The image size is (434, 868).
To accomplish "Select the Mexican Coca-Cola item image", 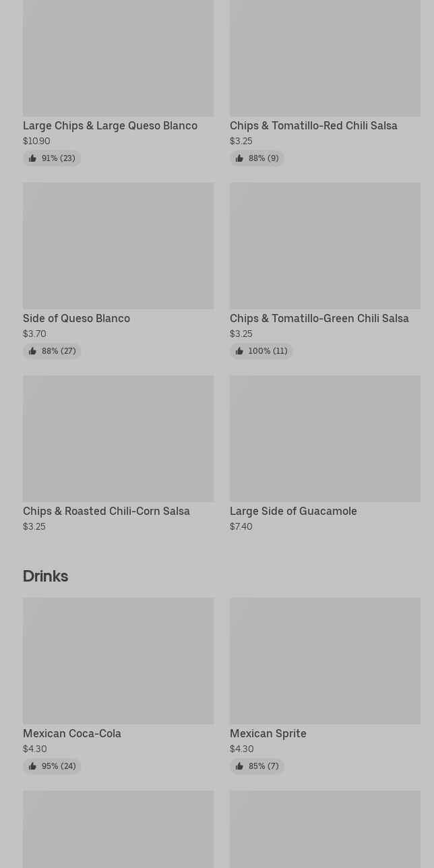I will [x=118, y=661].
